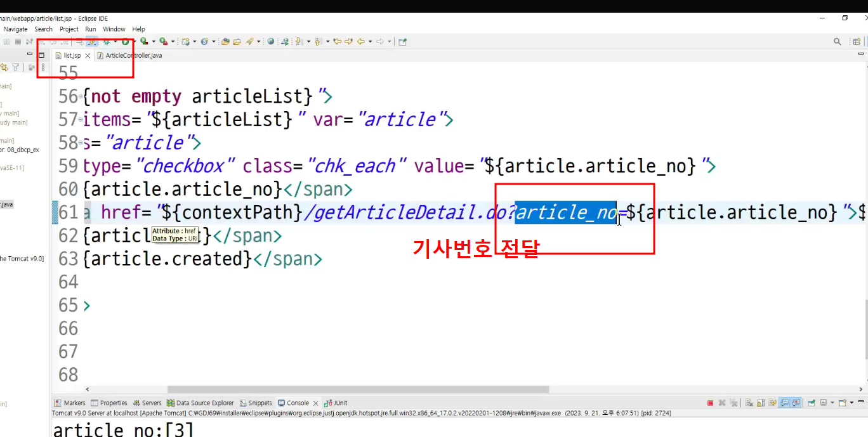Viewport: 868px width, 437px height.
Task: Toggle Scroll Lock in Console toolbar
Action: [x=761, y=403]
